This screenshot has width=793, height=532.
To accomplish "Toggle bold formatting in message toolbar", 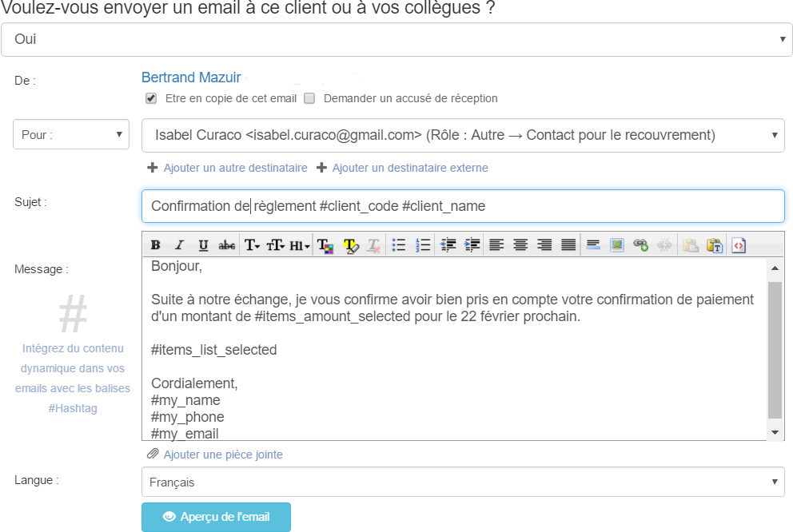I will pos(156,245).
